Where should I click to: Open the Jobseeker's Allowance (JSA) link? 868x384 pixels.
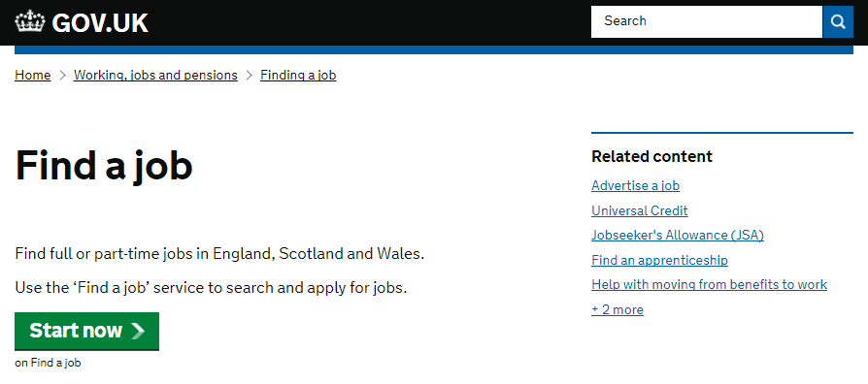pyautogui.click(x=678, y=236)
